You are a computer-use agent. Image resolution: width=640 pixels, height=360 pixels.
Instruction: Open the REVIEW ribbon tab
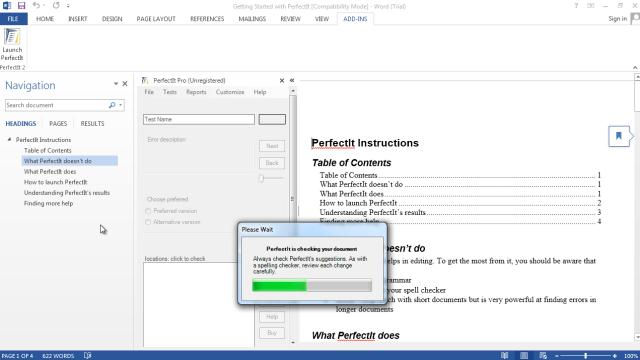(x=290, y=19)
